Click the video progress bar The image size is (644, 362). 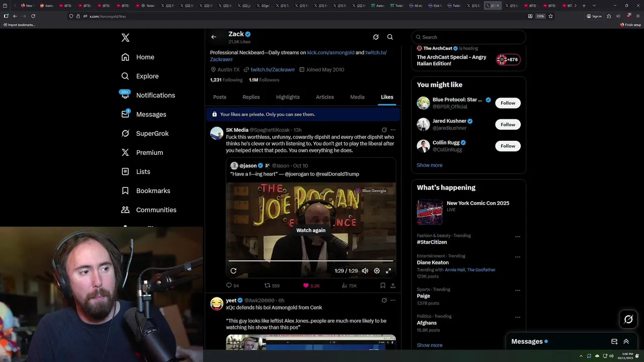pos(311,261)
